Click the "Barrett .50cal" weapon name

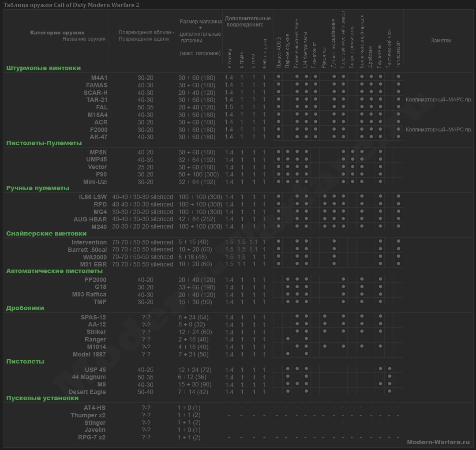[87, 250]
